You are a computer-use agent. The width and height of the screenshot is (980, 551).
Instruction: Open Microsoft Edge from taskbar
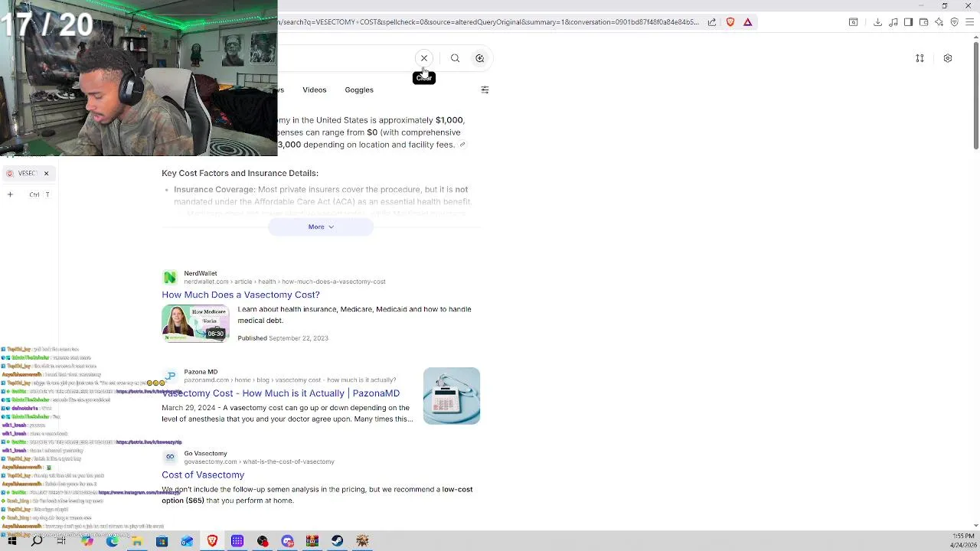pyautogui.click(x=112, y=541)
